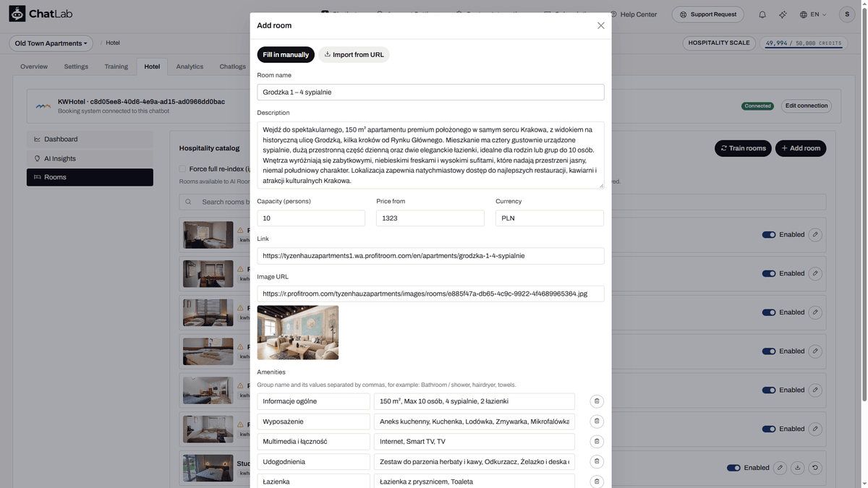Click the credits usage progress bar
The image size is (868, 488).
coord(804,48)
